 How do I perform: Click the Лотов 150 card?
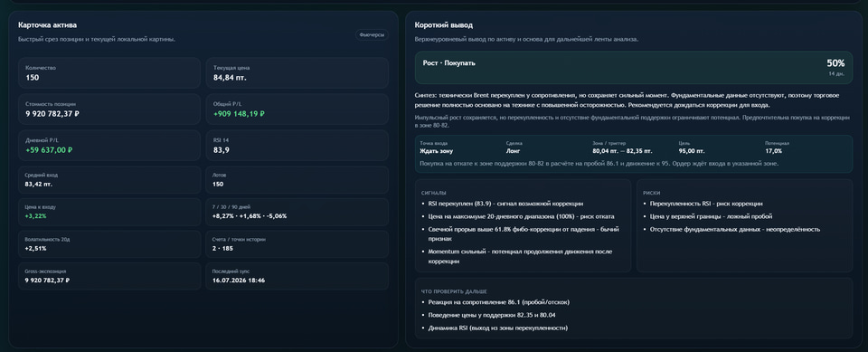click(x=297, y=180)
